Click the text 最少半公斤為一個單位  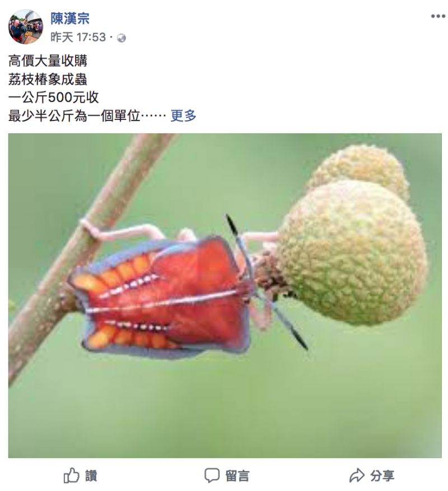pos(74,116)
